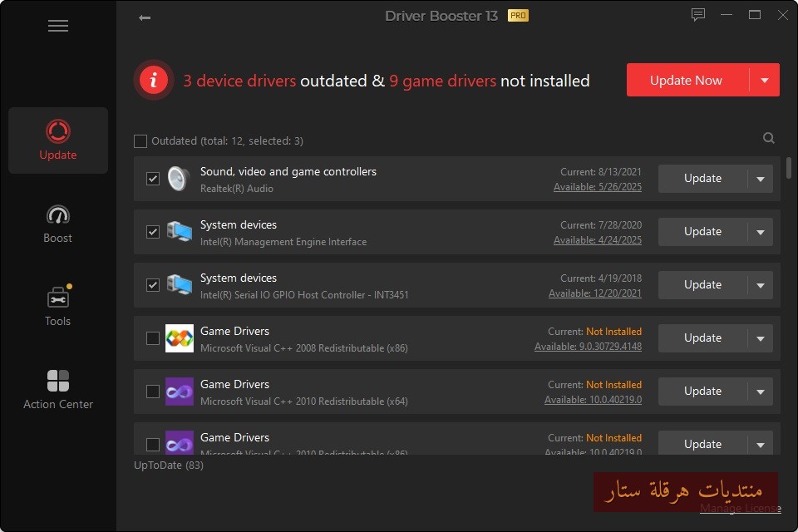Expand the Update Now dropdown arrow
Image resolution: width=798 pixels, height=532 pixels.
click(x=765, y=80)
